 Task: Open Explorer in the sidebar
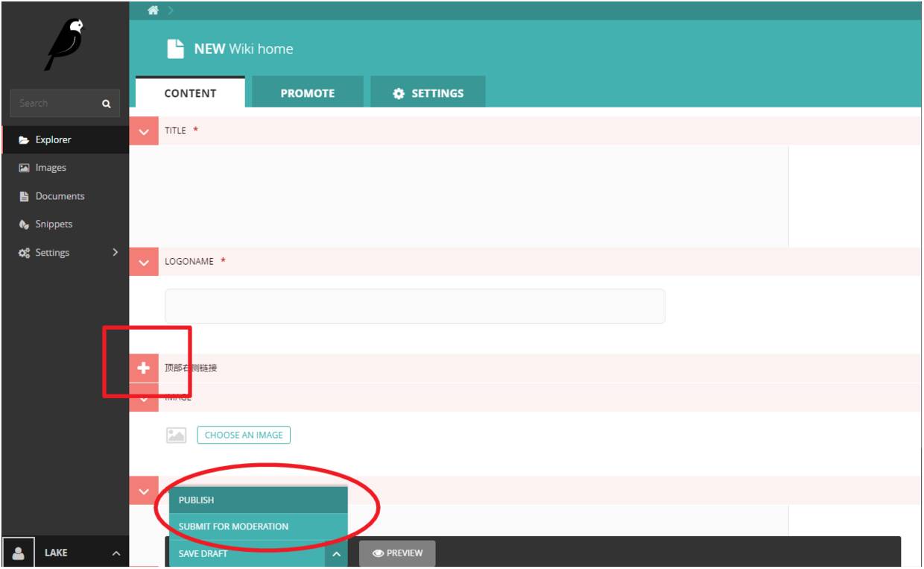point(66,139)
